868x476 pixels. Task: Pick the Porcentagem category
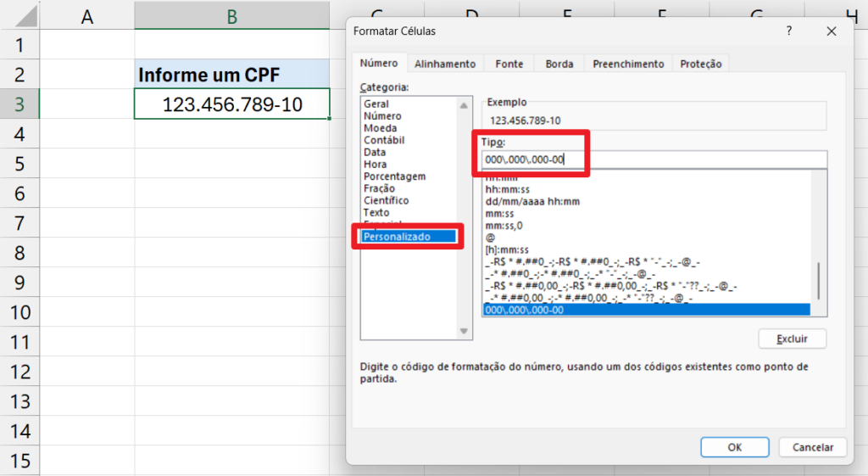[x=394, y=176]
